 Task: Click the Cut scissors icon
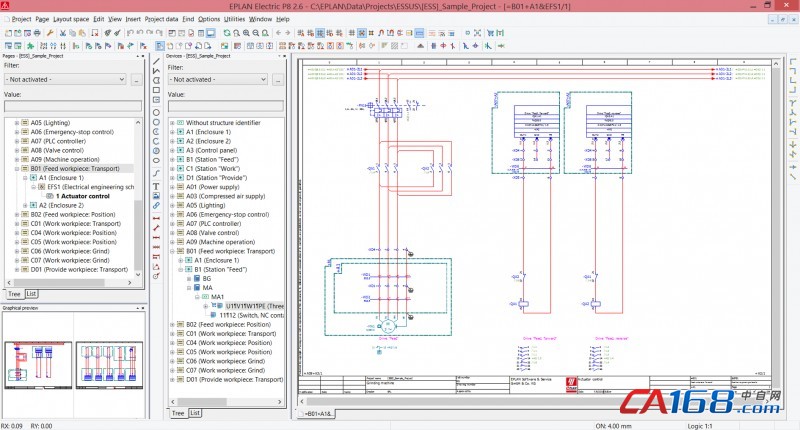(63, 33)
